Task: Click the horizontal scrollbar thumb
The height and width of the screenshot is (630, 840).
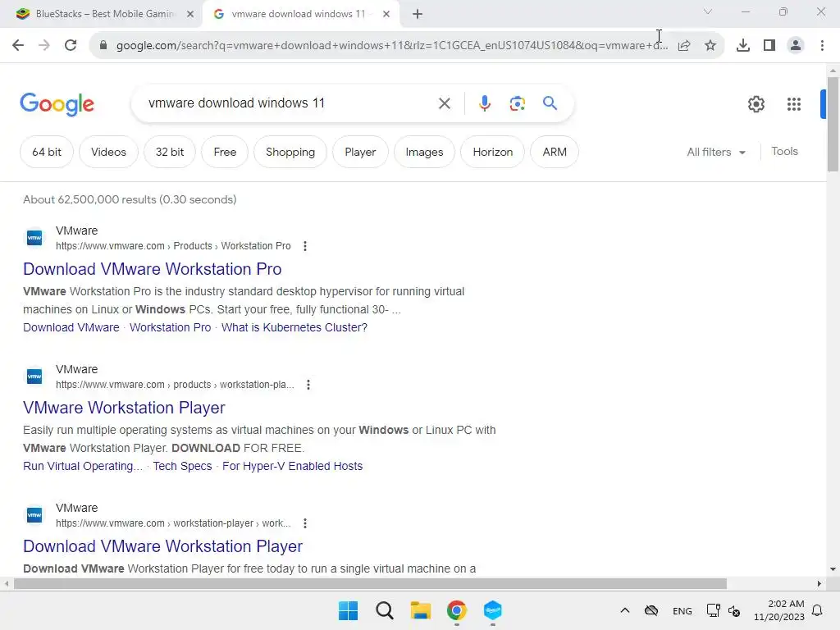Action: (x=370, y=583)
